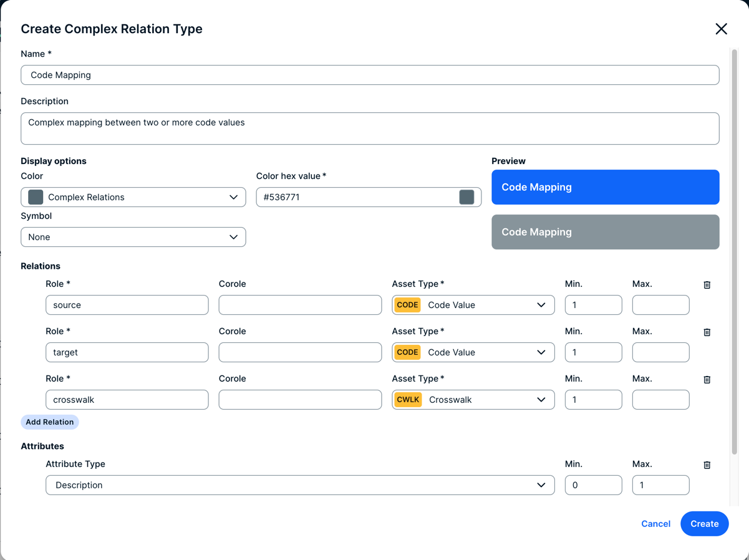Image resolution: width=749 pixels, height=560 pixels.
Task: Delete the Description attribute row
Action: (707, 465)
